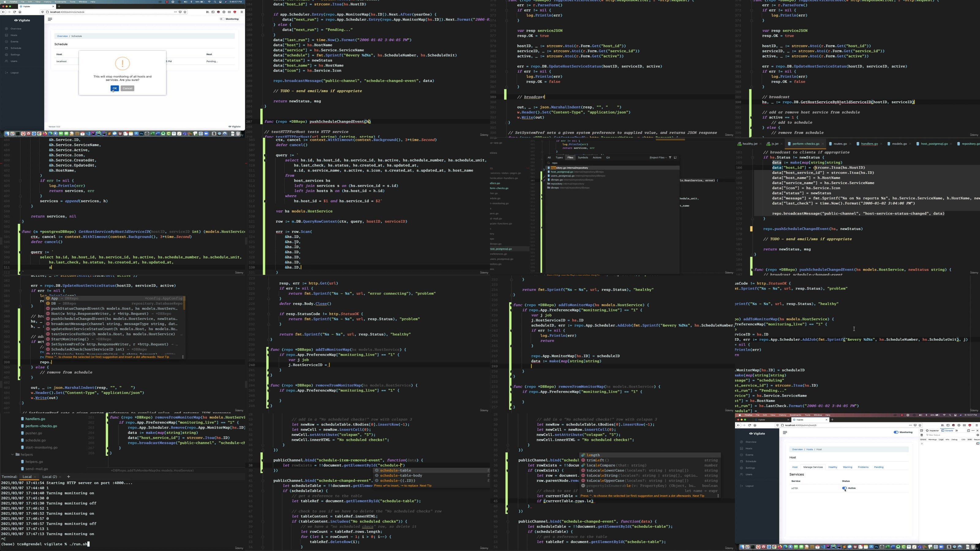Image resolution: width=980 pixels, height=551 pixels.
Task: Click OK in the stop monitoring dialog
Action: [x=115, y=88]
